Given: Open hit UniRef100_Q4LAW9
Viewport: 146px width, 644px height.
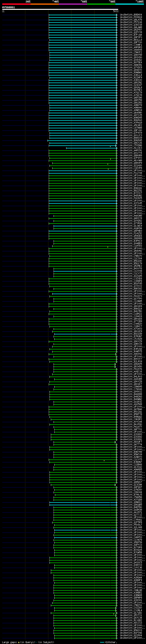Looking at the screenshot, I should (x=131, y=27).
